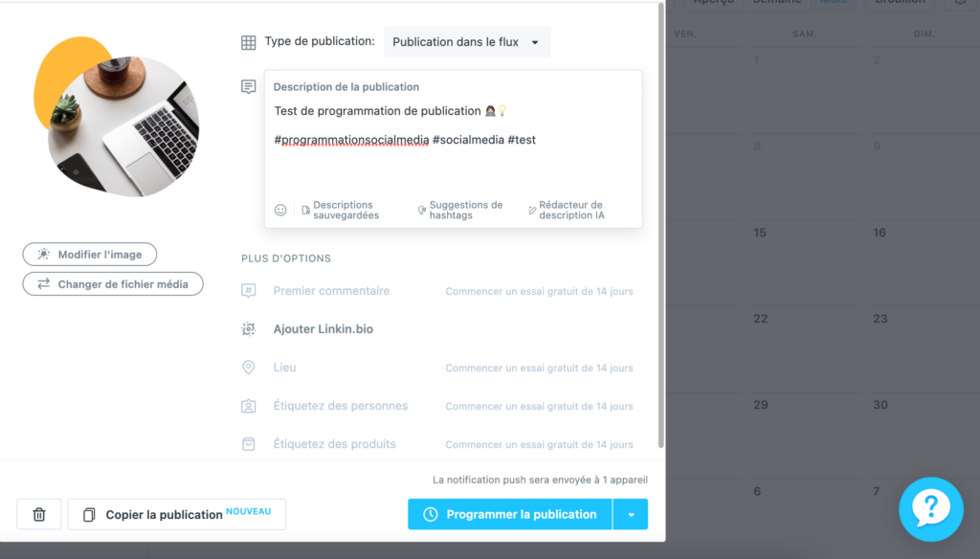Click Ajouter Linkin.bio option
Image resolution: width=980 pixels, height=559 pixels.
tap(323, 329)
